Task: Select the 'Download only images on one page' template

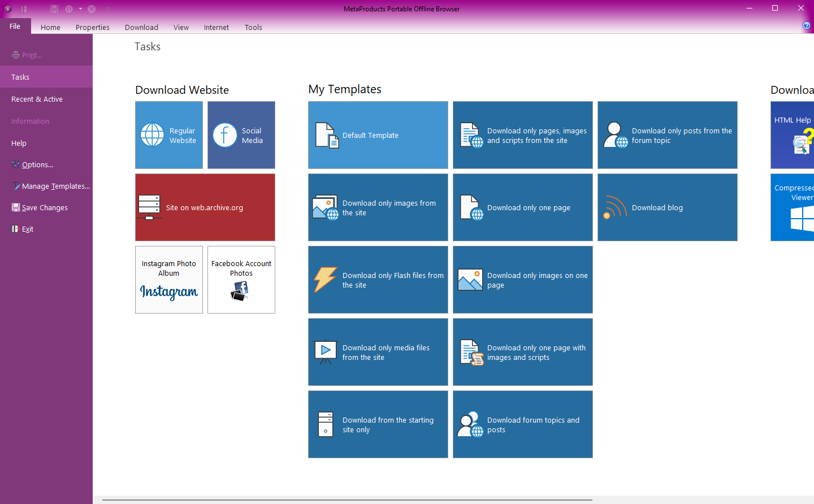Action: [x=523, y=280]
